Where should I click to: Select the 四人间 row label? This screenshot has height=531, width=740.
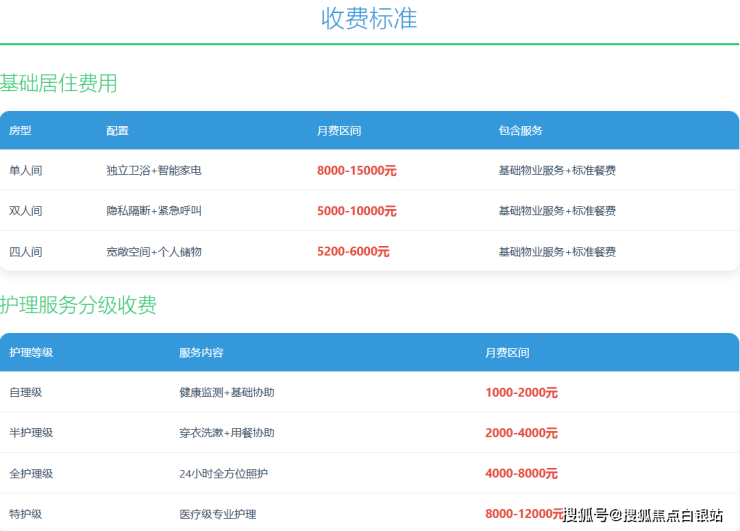(25, 252)
